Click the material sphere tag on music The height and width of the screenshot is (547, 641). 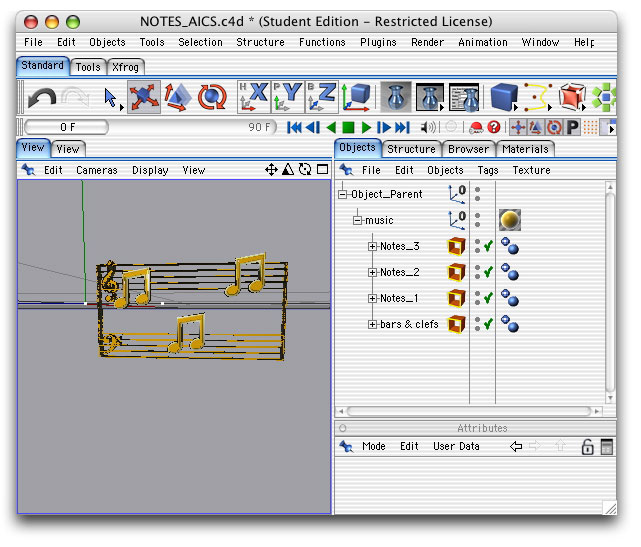tap(510, 220)
